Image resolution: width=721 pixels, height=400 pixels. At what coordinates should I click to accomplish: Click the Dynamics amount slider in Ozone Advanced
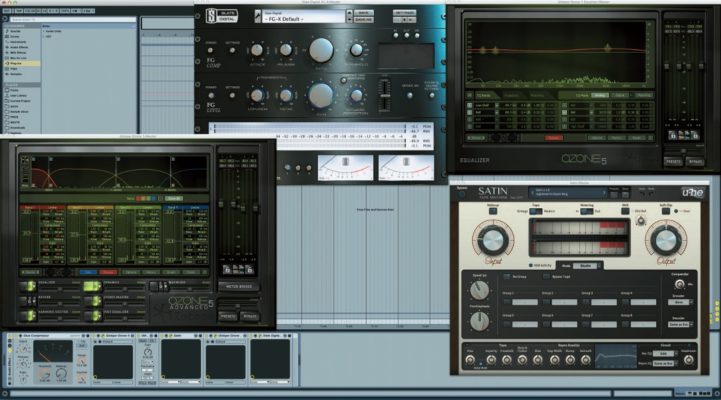coord(125,289)
